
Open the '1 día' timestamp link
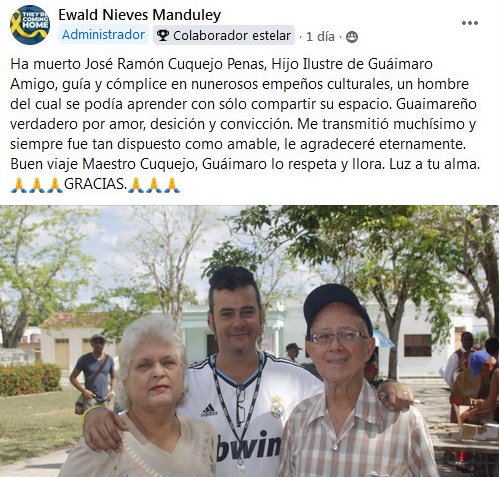coord(320,36)
